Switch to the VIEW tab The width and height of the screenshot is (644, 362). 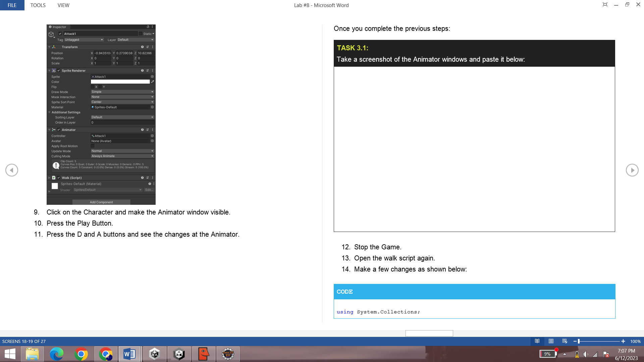click(63, 5)
